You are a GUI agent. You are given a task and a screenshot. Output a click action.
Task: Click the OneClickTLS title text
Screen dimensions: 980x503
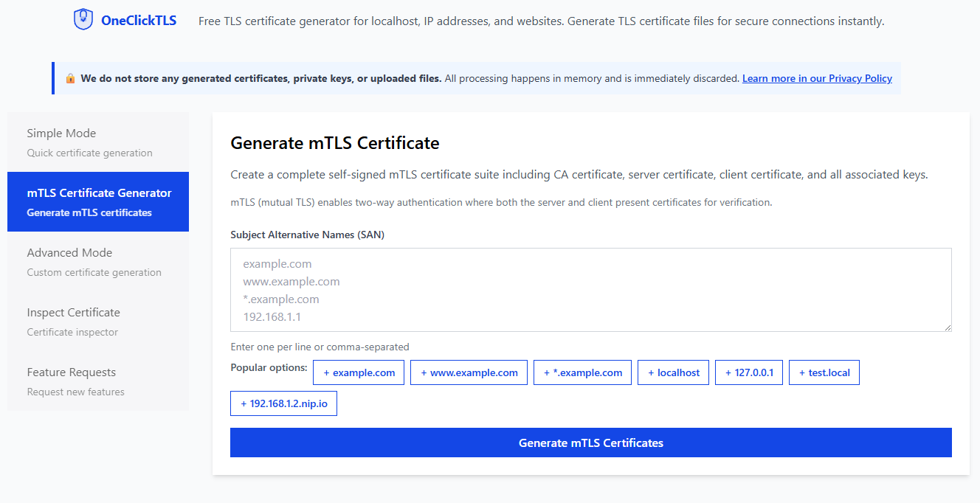click(x=138, y=20)
